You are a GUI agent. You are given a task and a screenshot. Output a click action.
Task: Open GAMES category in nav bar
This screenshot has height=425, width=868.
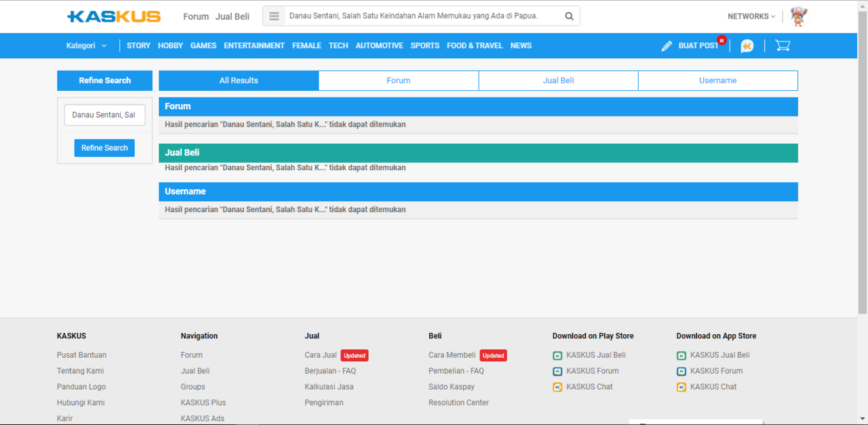click(203, 45)
